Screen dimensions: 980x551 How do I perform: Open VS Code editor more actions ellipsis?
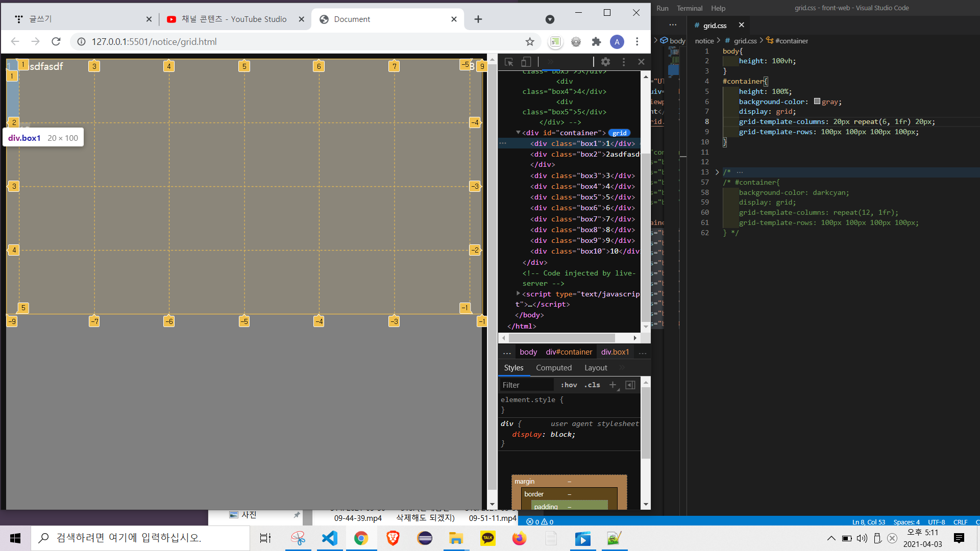pyautogui.click(x=673, y=24)
